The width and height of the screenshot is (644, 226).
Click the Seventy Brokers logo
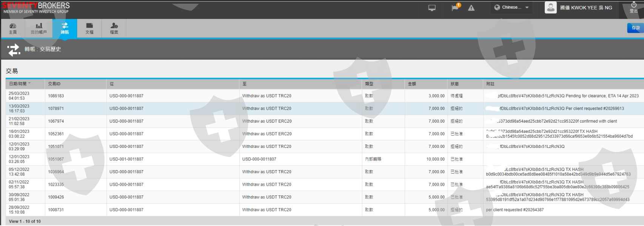point(36,8)
